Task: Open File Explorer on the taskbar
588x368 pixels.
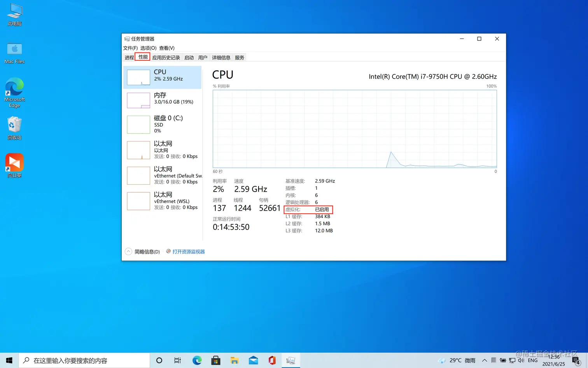Action: [x=234, y=361]
